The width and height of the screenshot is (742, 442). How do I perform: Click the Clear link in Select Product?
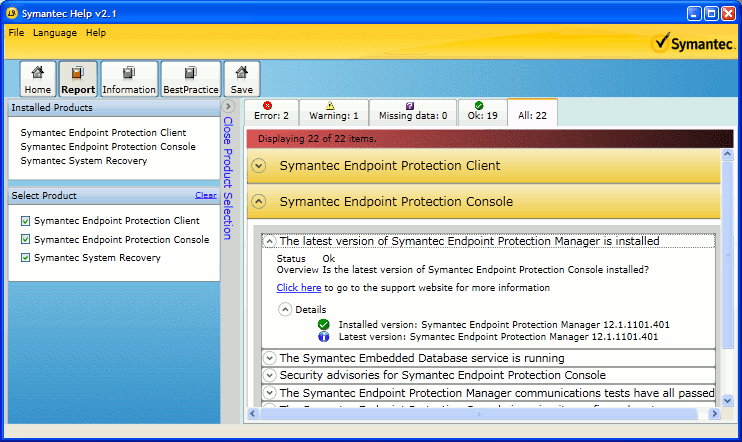click(x=206, y=195)
